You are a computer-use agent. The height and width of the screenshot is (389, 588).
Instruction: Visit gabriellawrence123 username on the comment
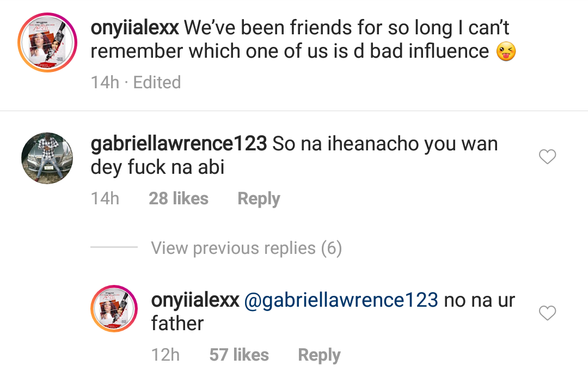point(179,144)
